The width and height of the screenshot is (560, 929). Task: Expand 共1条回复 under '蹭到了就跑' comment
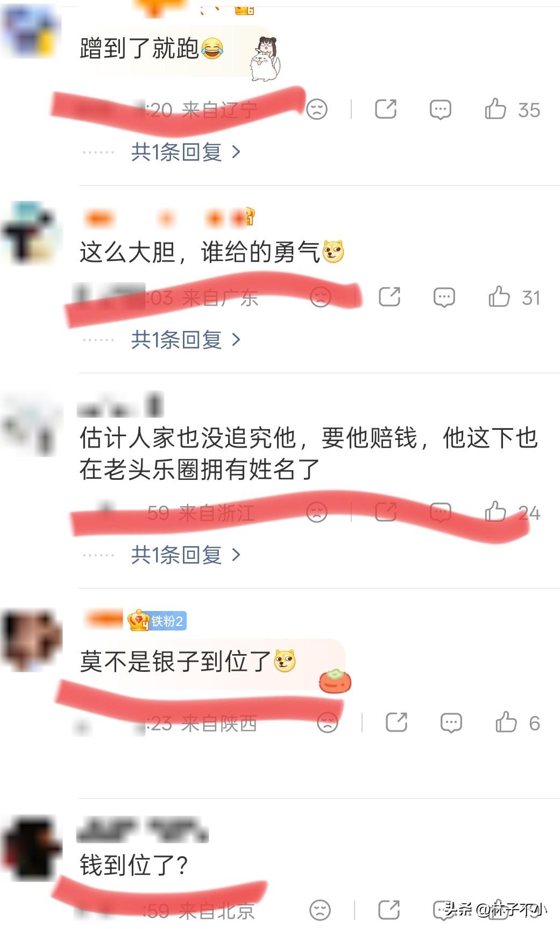186,152
